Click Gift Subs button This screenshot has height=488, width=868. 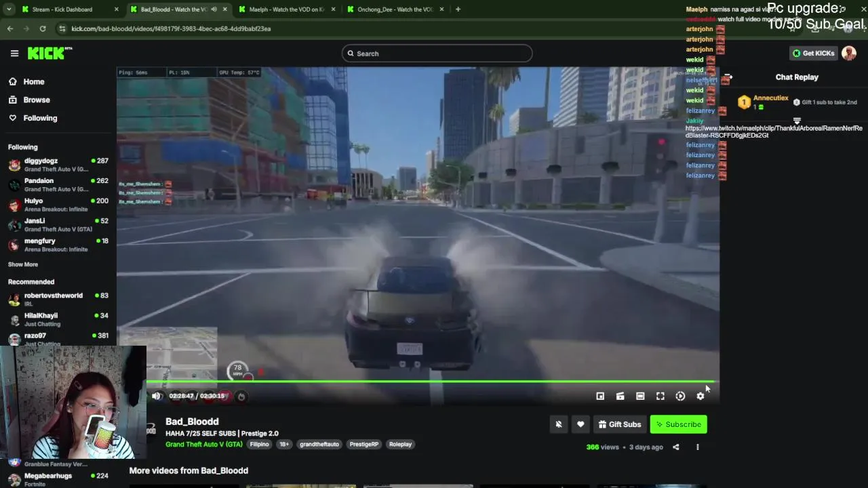(619, 424)
